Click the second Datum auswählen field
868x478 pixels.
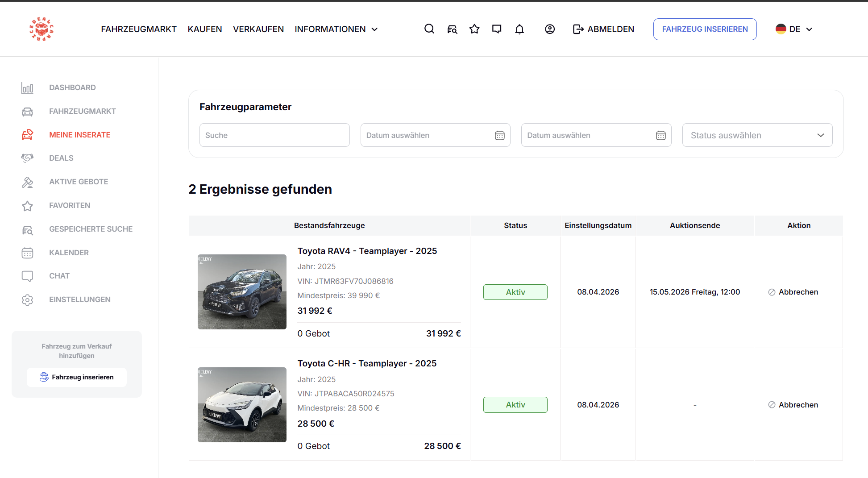(596, 135)
